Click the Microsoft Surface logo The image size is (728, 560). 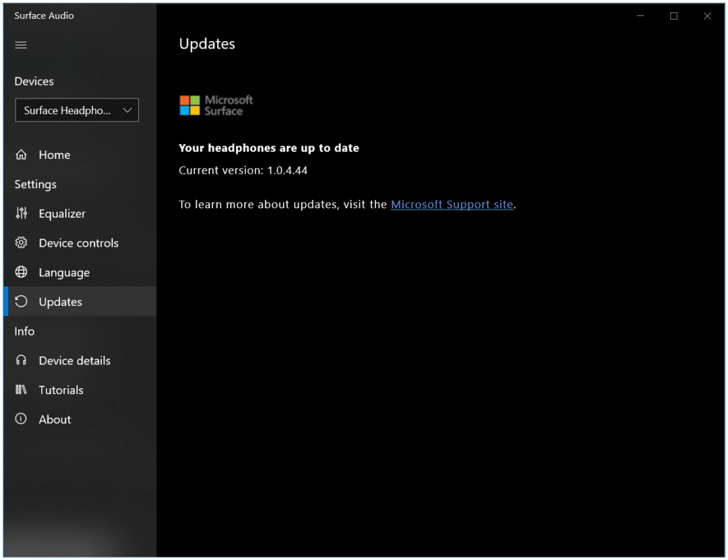click(x=216, y=105)
